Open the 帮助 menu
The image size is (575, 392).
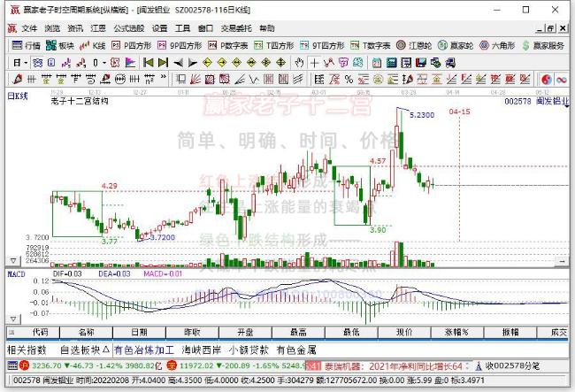pos(267,28)
